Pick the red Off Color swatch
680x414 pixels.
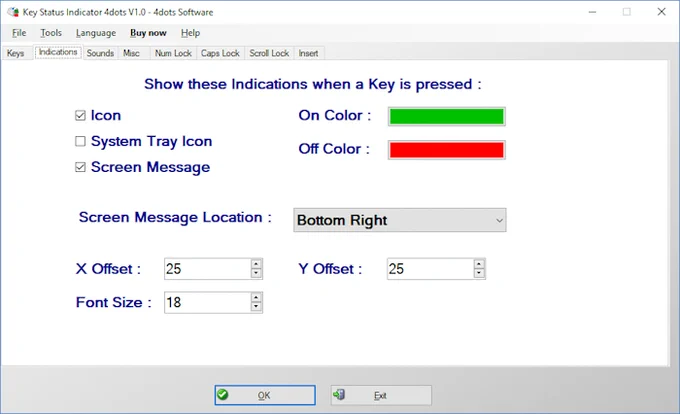pyautogui.click(x=447, y=150)
